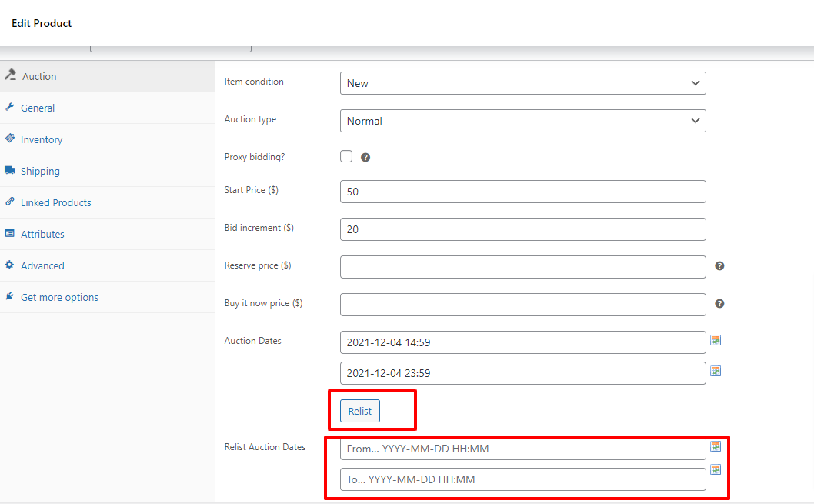This screenshot has width=814, height=504.
Task: Click into the Start Price field
Action: [522, 192]
